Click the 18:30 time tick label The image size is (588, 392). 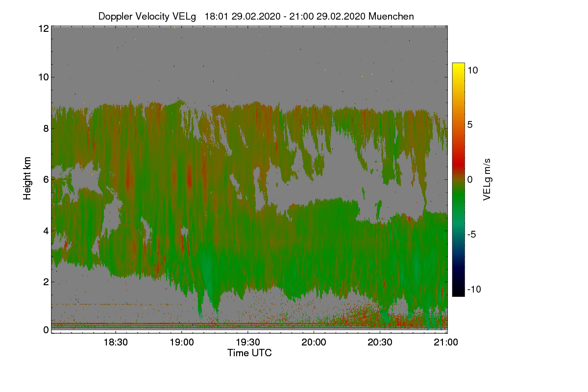click(x=116, y=342)
